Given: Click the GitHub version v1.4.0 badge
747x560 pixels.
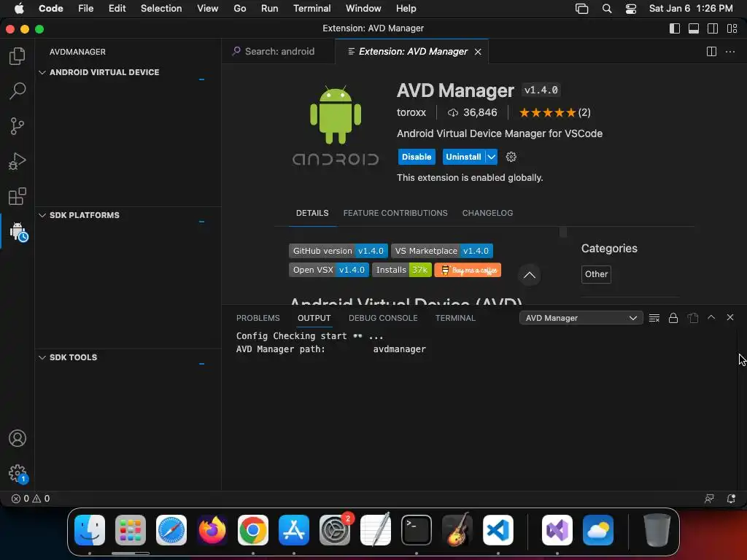Looking at the screenshot, I should pos(338,251).
